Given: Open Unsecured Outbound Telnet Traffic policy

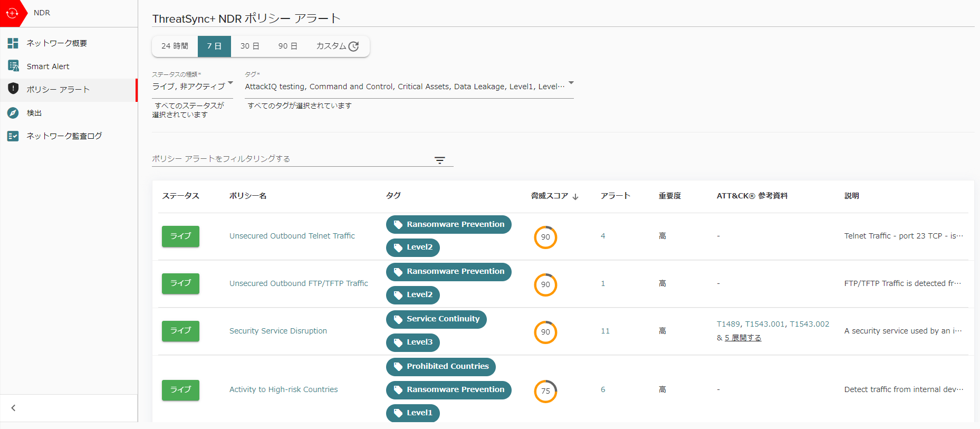Looking at the screenshot, I should 292,236.
